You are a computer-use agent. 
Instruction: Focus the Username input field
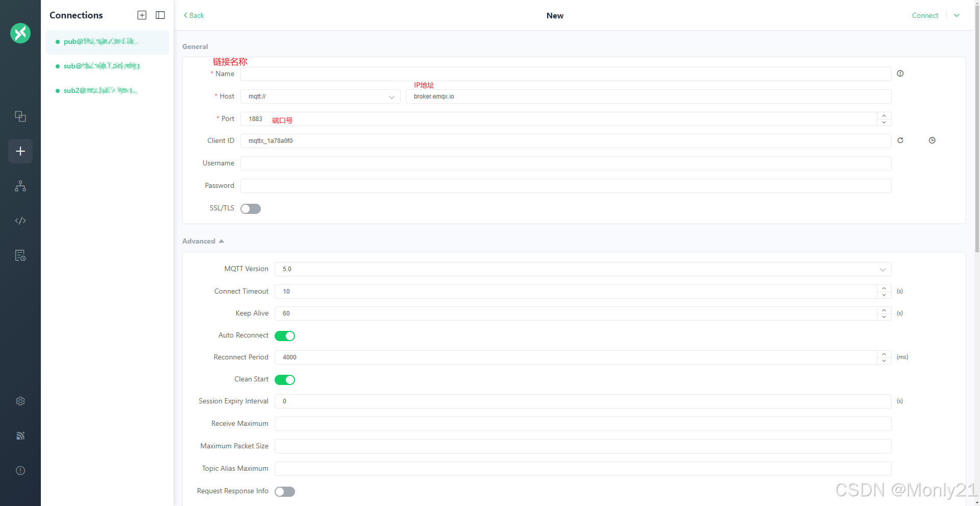[x=566, y=163]
